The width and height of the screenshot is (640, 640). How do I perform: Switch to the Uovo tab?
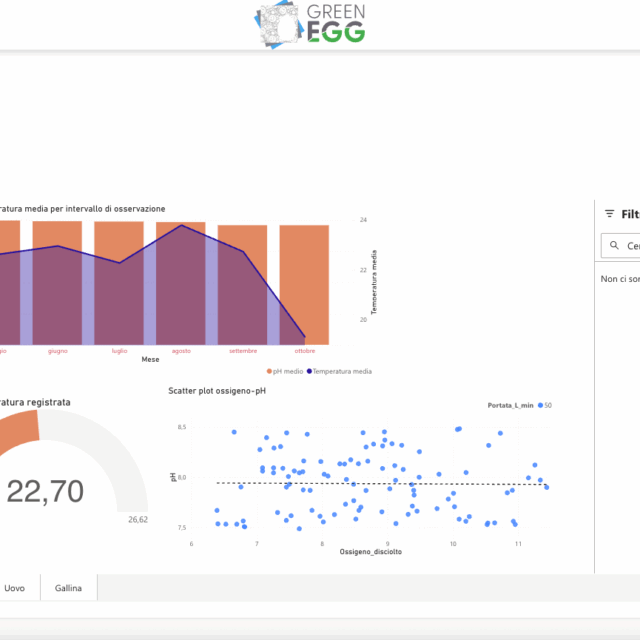click(x=15, y=588)
